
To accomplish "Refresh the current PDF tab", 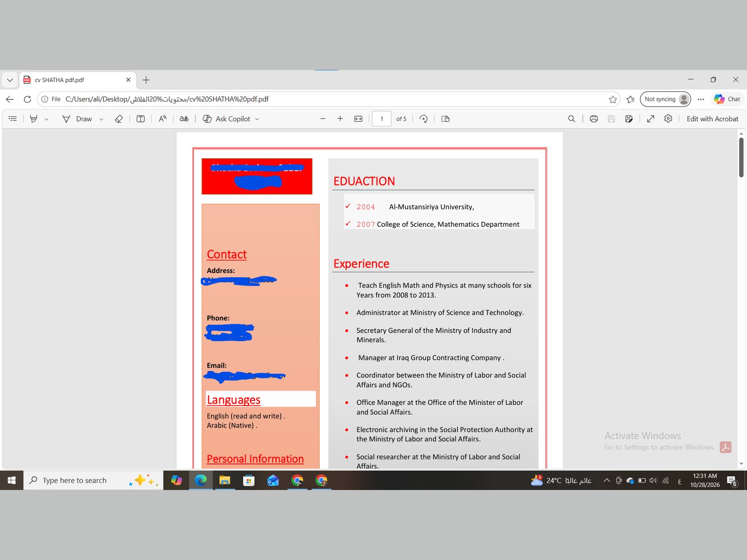I will click(27, 99).
